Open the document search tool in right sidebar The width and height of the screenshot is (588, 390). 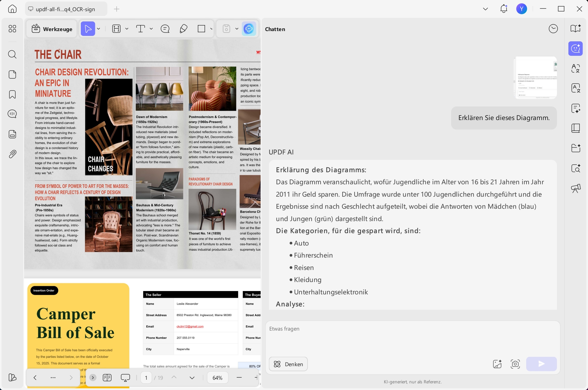click(x=576, y=168)
